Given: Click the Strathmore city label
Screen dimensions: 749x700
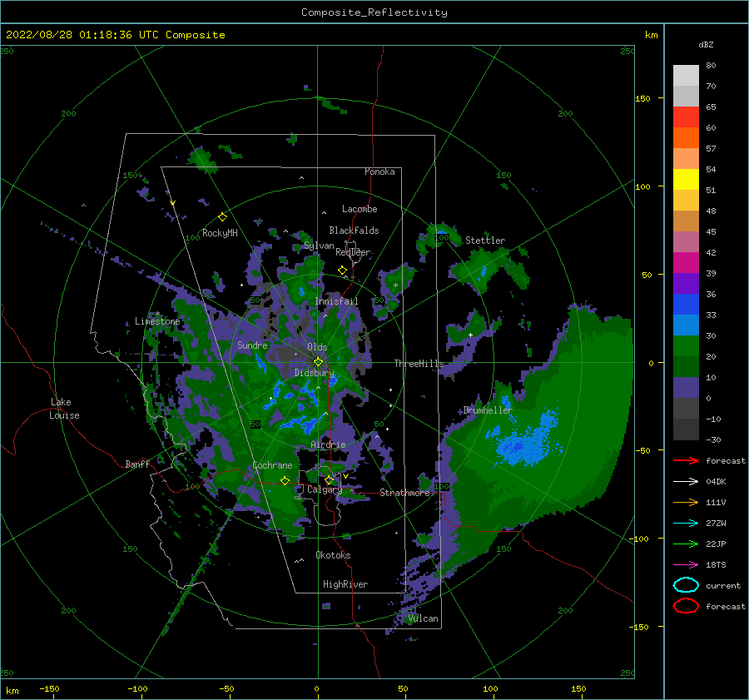Looking at the screenshot, I should coord(404,493).
